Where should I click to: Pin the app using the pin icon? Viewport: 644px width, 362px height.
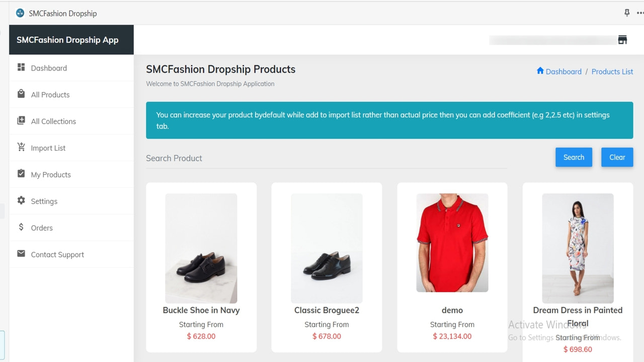[627, 13]
